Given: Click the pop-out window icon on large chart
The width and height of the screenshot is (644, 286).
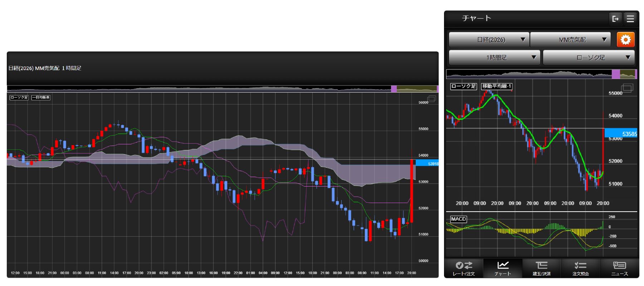Looking at the screenshot, I should 431,99.
